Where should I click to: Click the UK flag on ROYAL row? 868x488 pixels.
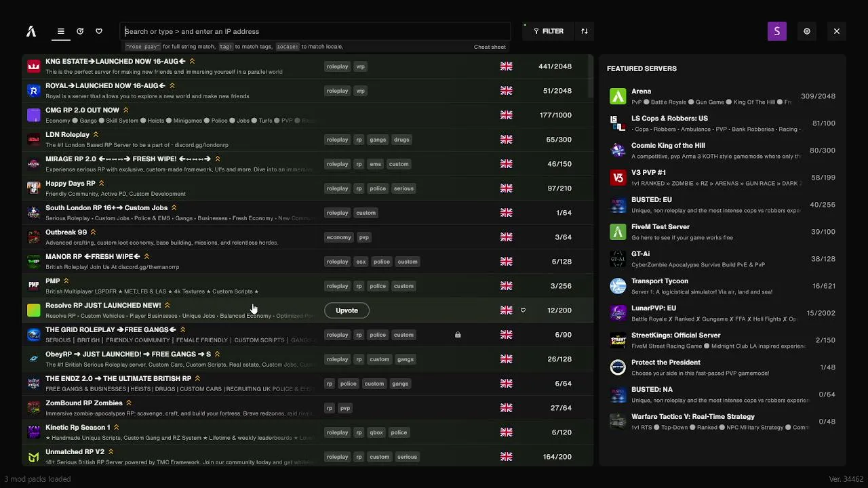click(x=507, y=91)
